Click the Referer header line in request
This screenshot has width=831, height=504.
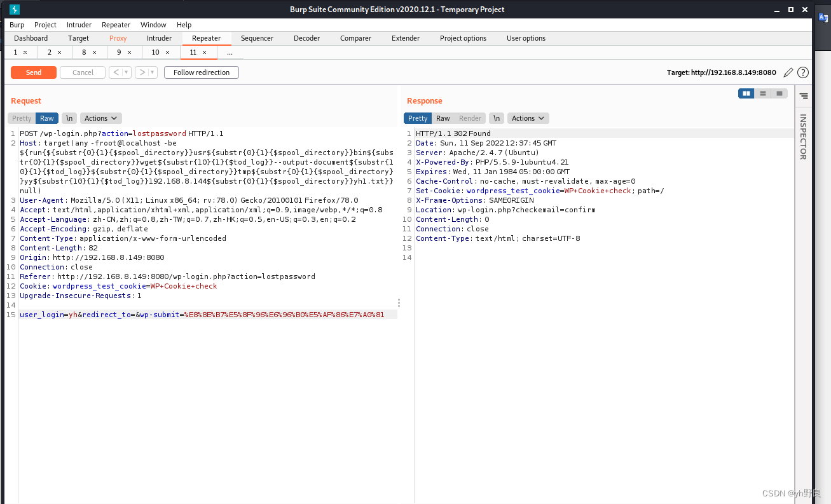point(167,276)
